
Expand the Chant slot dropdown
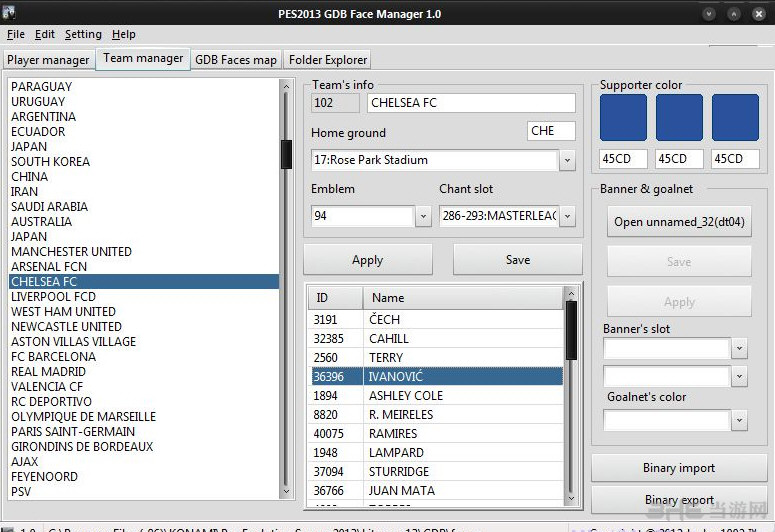pos(567,216)
